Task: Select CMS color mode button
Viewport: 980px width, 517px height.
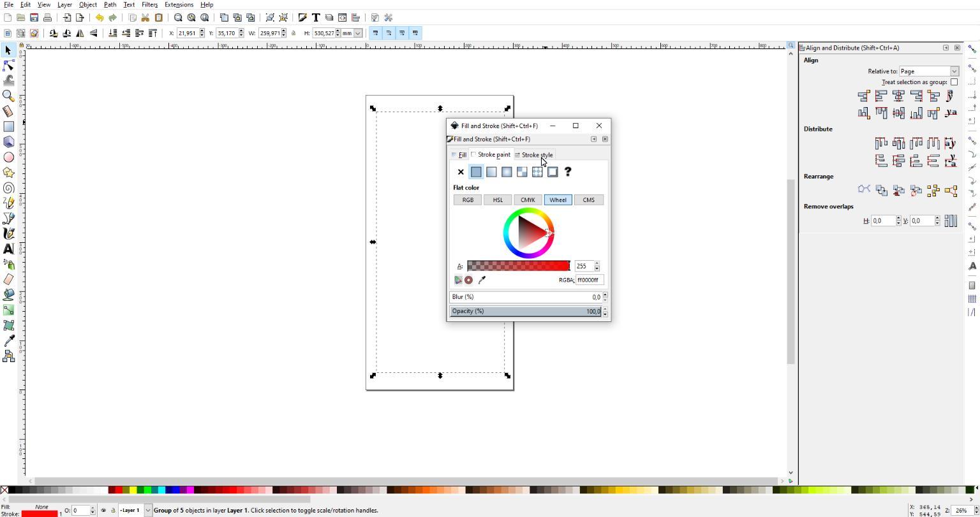Action: coord(588,200)
